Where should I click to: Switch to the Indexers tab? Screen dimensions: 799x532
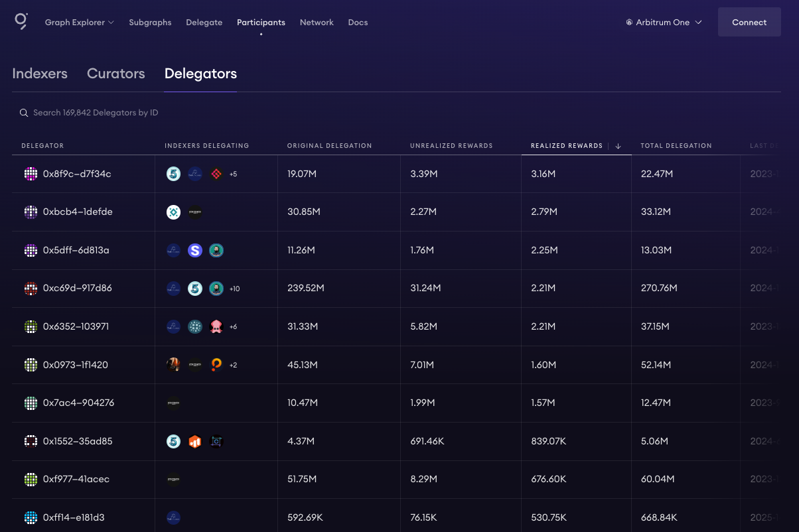pyautogui.click(x=40, y=74)
